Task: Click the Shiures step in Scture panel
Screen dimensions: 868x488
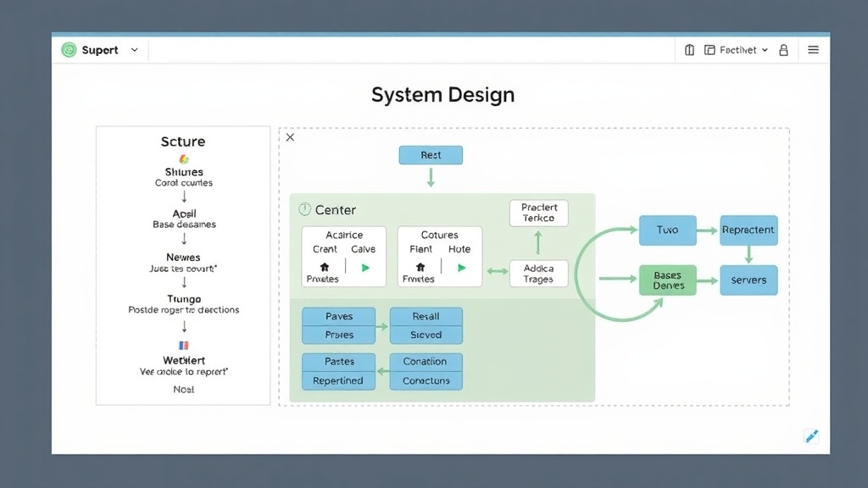Action: click(184, 172)
